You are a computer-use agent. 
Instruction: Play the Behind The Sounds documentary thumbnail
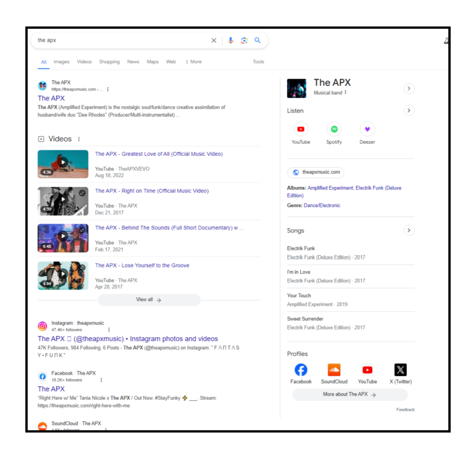click(63, 238)
